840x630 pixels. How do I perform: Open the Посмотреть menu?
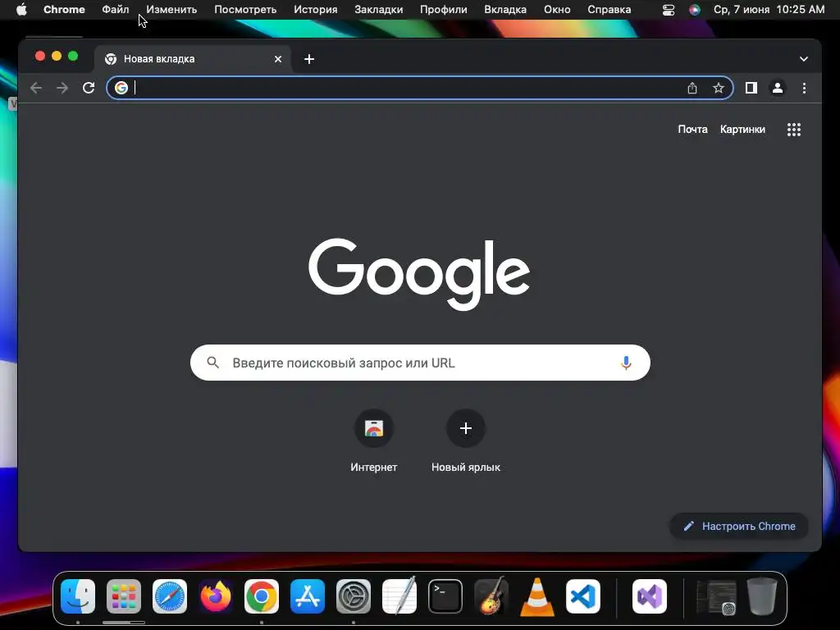(x=245, y=10)
